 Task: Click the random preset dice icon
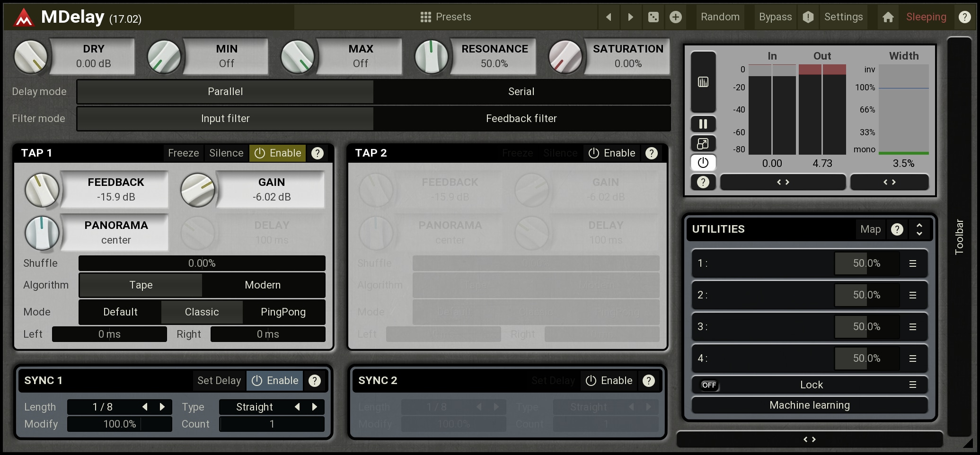(x=653, y=17)
